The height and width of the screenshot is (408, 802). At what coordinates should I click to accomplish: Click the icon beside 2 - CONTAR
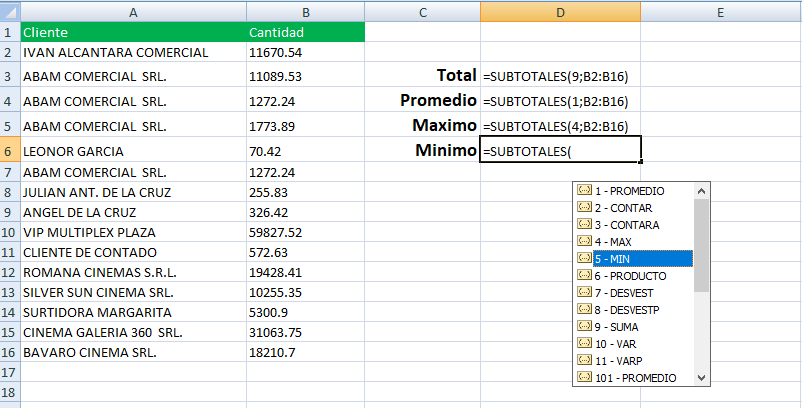584,208
